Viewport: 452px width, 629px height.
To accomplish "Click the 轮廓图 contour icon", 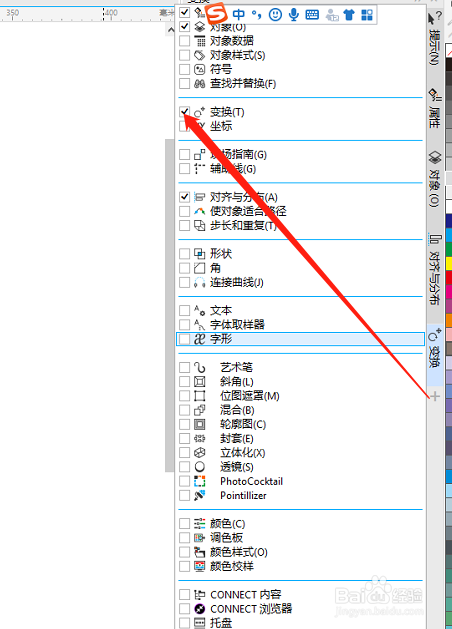I will 200,424.
